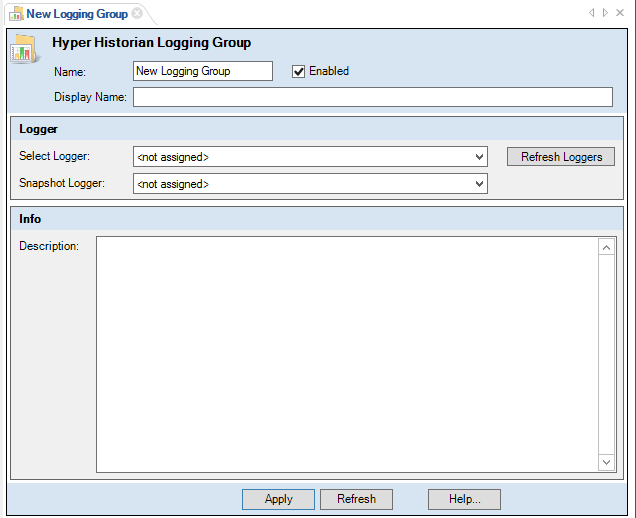
Task: Toggle the Enabled checkbox
Action: click(x=298, y=71)
